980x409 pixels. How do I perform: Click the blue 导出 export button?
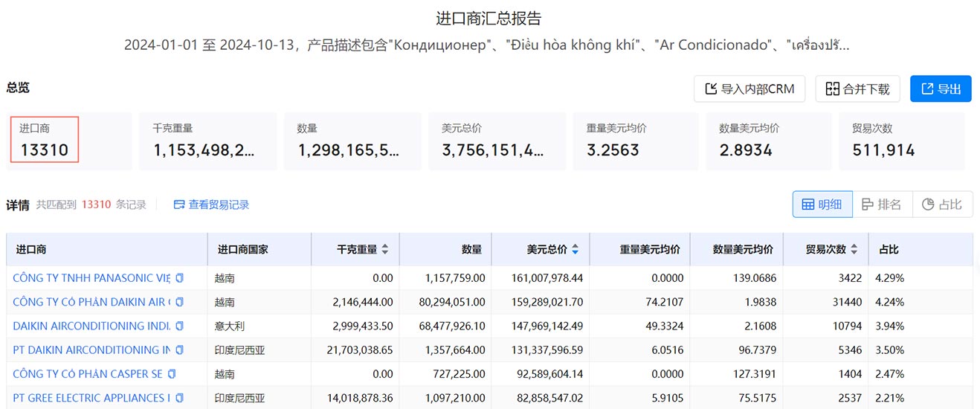click(x=941, y=89)
